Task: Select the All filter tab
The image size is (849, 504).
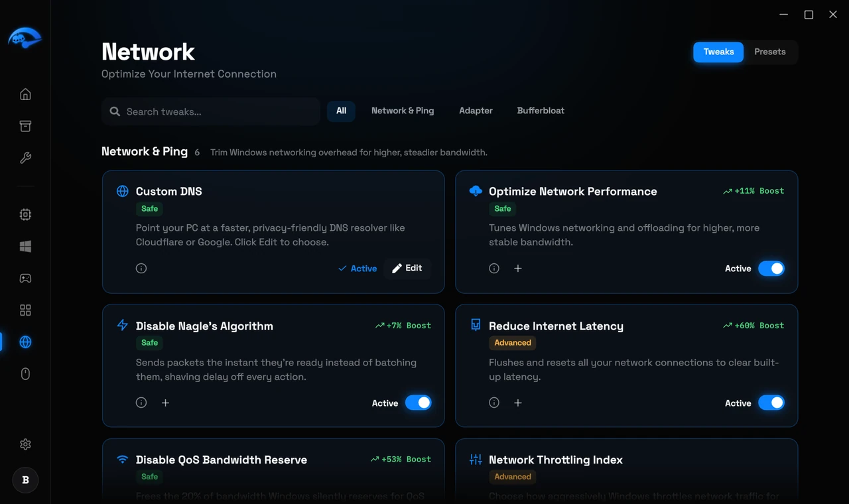Action: click(341, 111)
